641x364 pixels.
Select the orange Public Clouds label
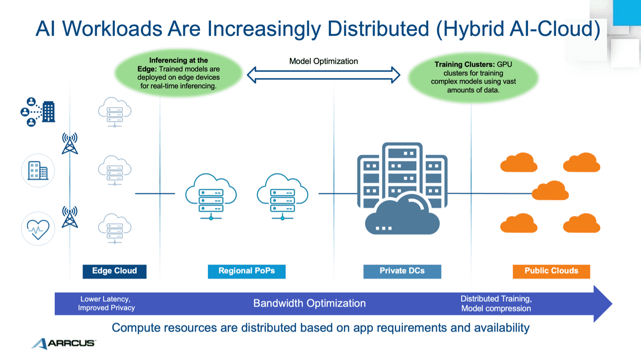pos(551,271)
